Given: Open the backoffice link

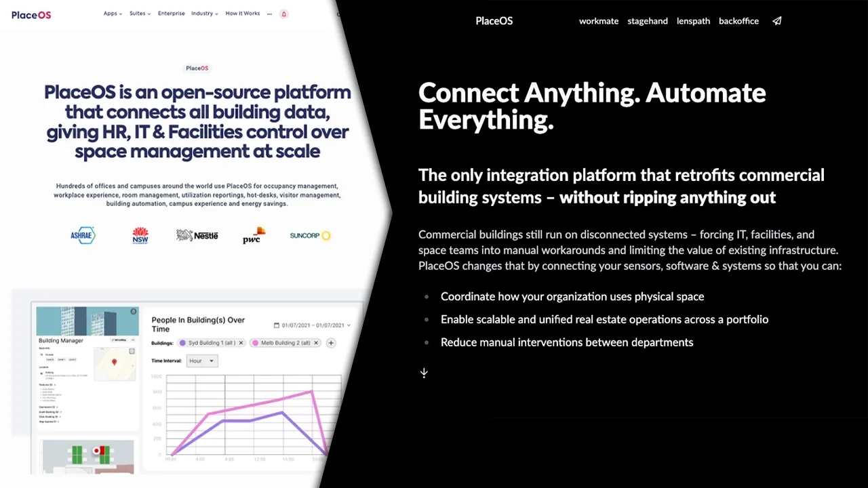Looking at the screenshot, I should click(x=738, y=21).
